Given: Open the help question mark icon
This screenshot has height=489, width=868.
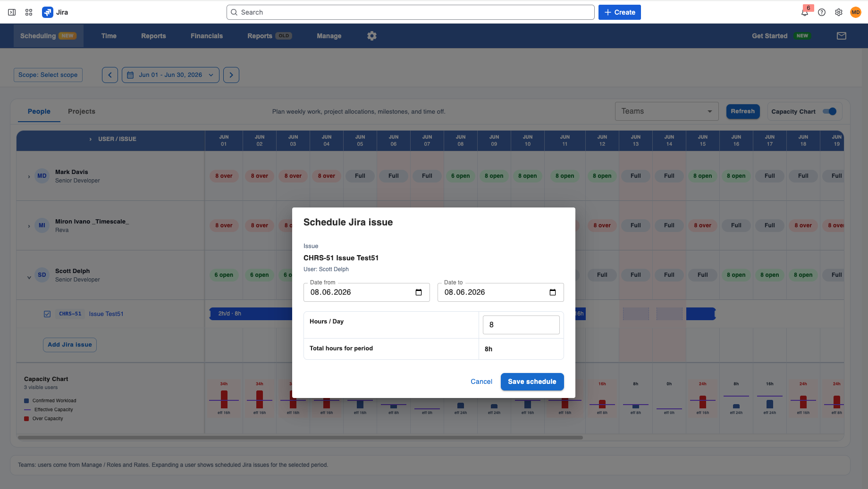Looking at the screenshot, I should 822,12.
